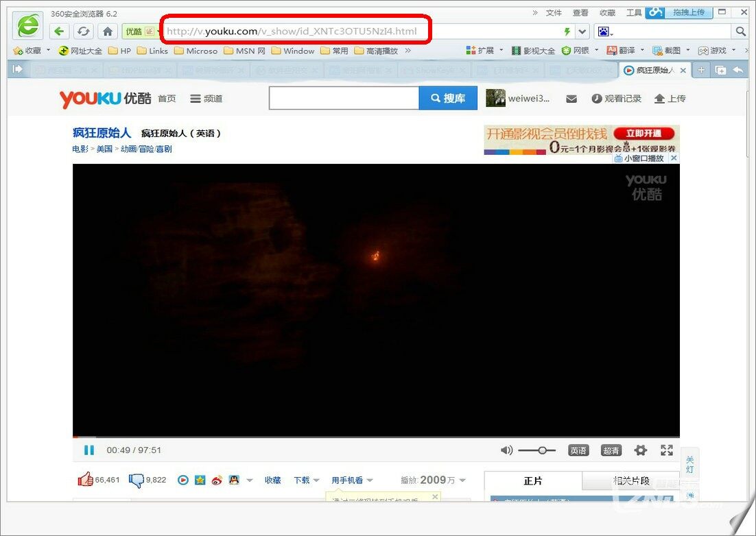The image size is (756, 536).
Task: Share to Sina Weibo icon
Action: click(x=217, y=480)
